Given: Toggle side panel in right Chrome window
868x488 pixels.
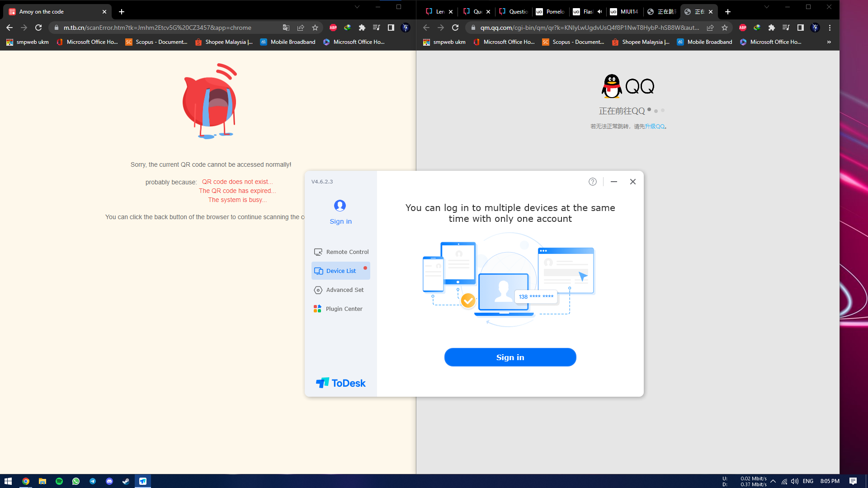Looking at the screenshot, I should [x=801, y=28].
